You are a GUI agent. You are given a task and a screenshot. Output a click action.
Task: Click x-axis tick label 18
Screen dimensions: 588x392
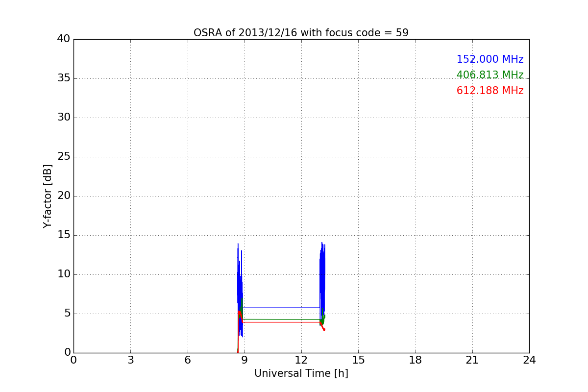tap(415, 360)
